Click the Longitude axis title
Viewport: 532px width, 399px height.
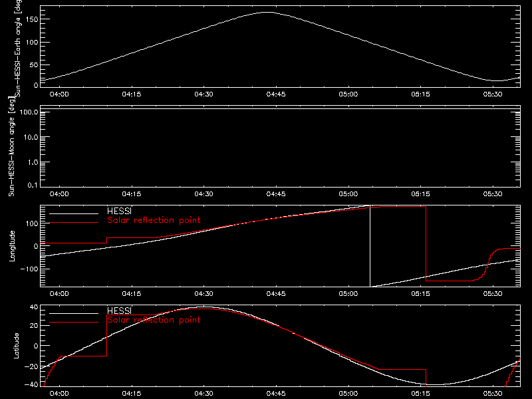point(12,246)
